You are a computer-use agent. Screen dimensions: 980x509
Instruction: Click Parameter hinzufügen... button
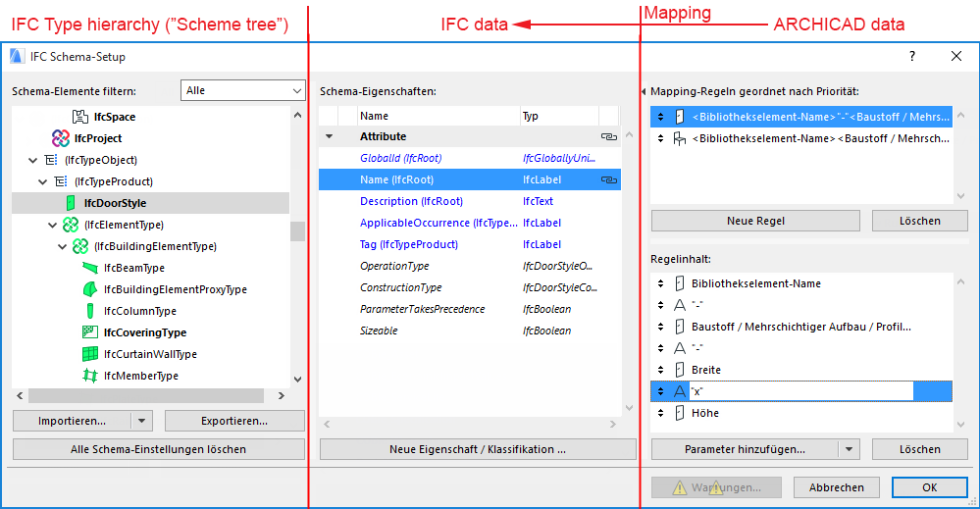(745, 449)
